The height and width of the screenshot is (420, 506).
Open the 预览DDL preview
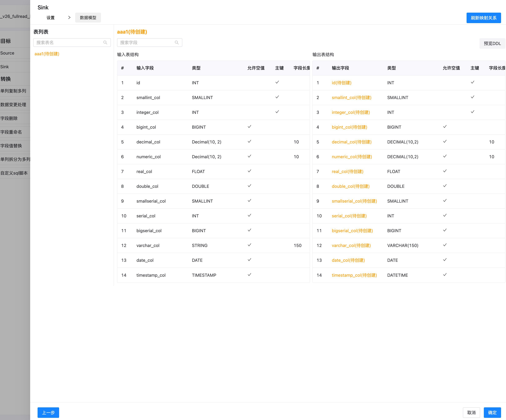point(492,43)
